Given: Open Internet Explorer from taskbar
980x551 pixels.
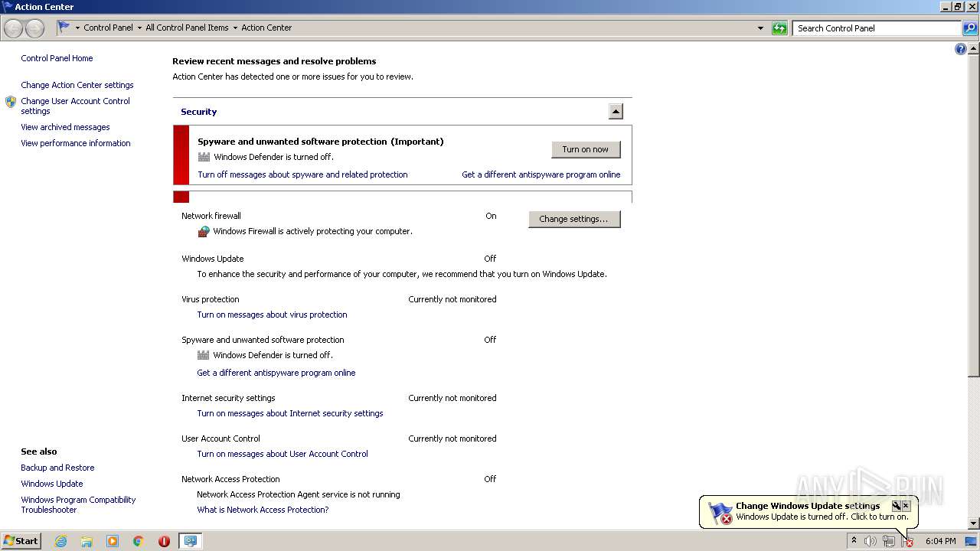Looking at the screenshot, I should (x=60, y=541).
